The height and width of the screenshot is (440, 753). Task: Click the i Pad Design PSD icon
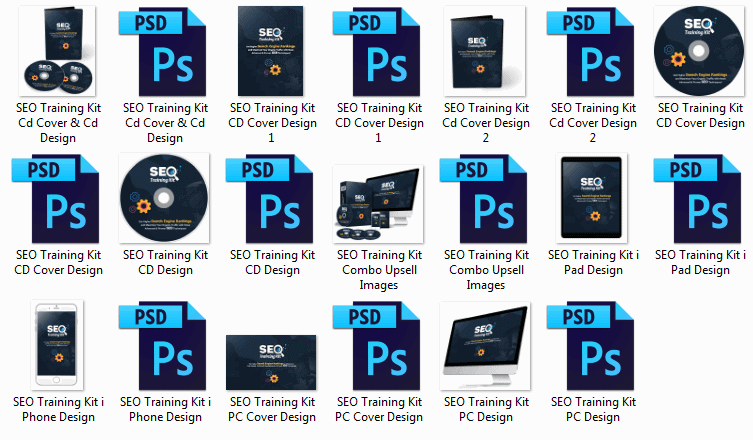coord(697,198)
